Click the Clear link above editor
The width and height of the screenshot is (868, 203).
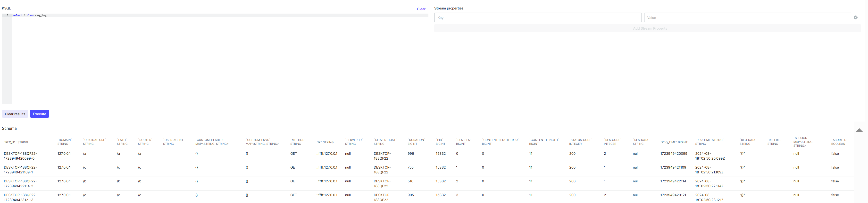pos(421,9)
